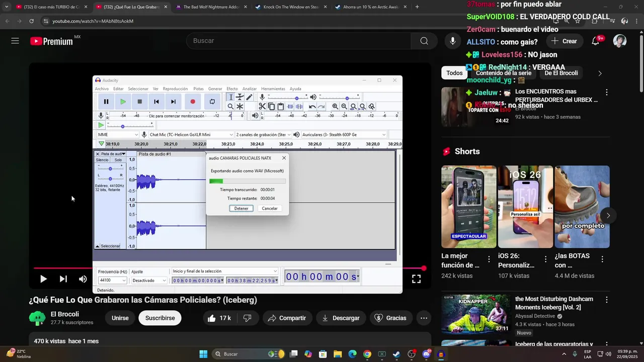Screen dimensions: 644x362
Task: Open 'Inicio y final de la selección' dropdown
Action: click(x=224, y=271)
